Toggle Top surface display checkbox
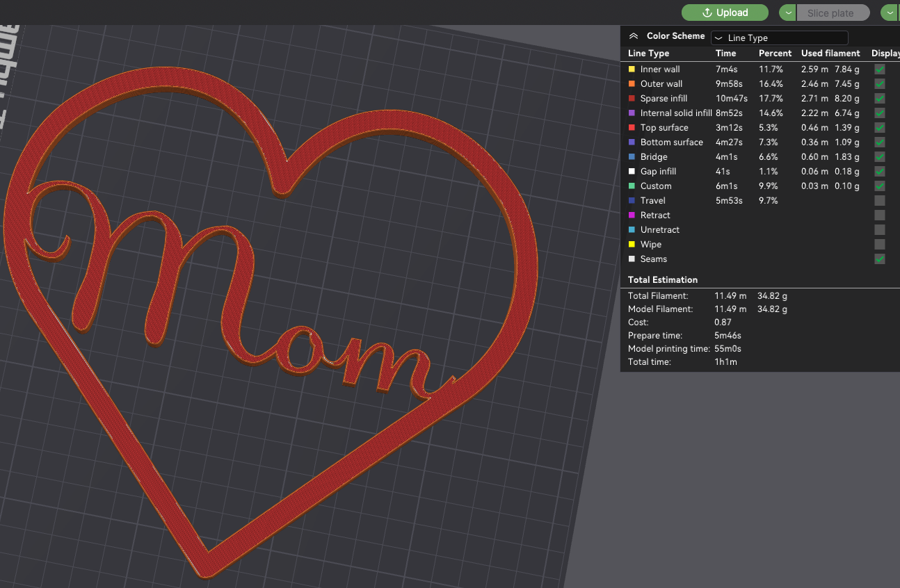Viewport: 900px width, 588px height. pyautogui.click(x=880, y=128)
